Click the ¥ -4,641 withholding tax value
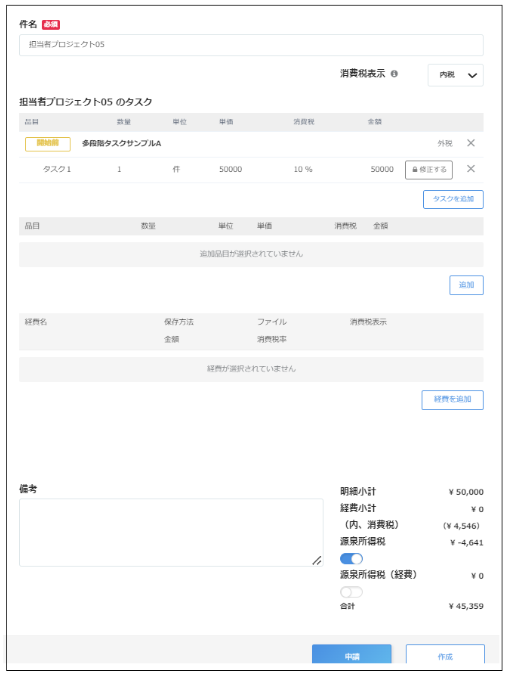The height and width of the screenshot is (674, 509). tap(466, 542)
